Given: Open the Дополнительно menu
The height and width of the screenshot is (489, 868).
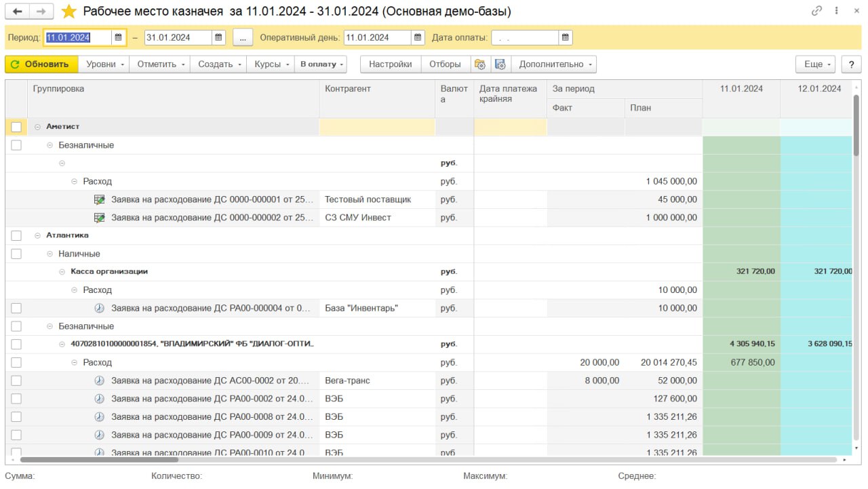Looking at the screenshot, I should coord(556,64).
